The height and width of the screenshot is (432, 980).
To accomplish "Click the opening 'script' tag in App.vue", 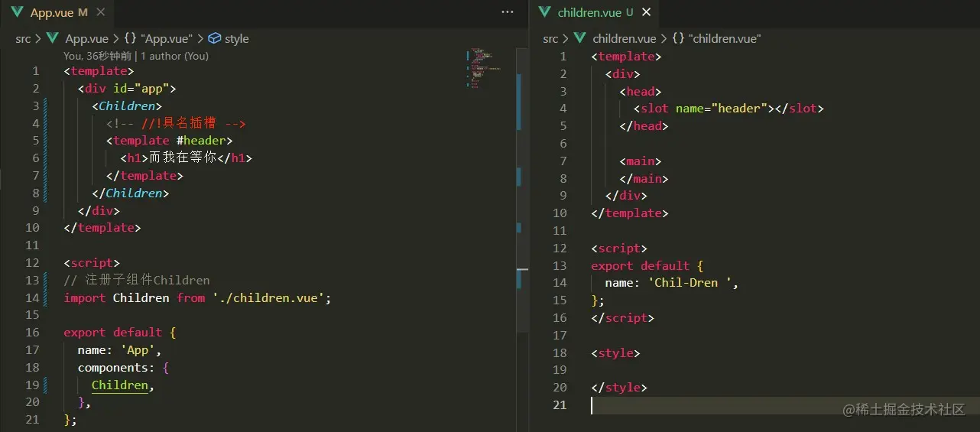I will pos(92,263).
